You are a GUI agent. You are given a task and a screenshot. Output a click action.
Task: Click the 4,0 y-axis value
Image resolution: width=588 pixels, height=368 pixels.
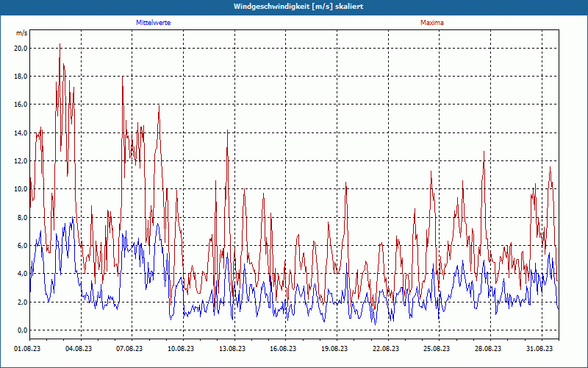(22, 274)
